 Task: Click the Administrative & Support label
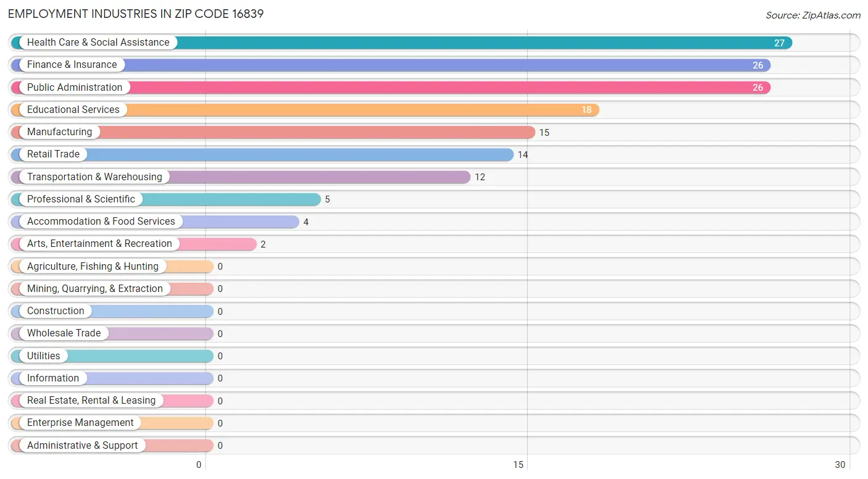coord(82,446)
